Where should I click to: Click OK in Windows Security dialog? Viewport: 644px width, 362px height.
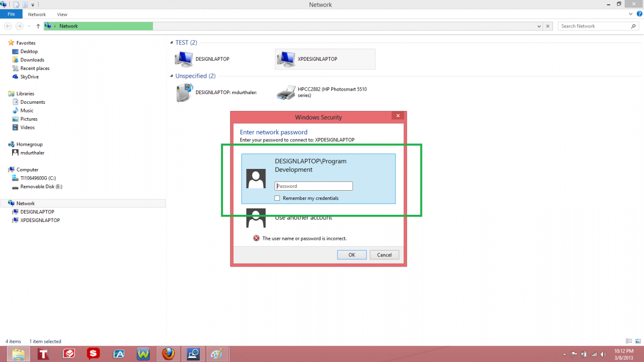click(352, 255)
